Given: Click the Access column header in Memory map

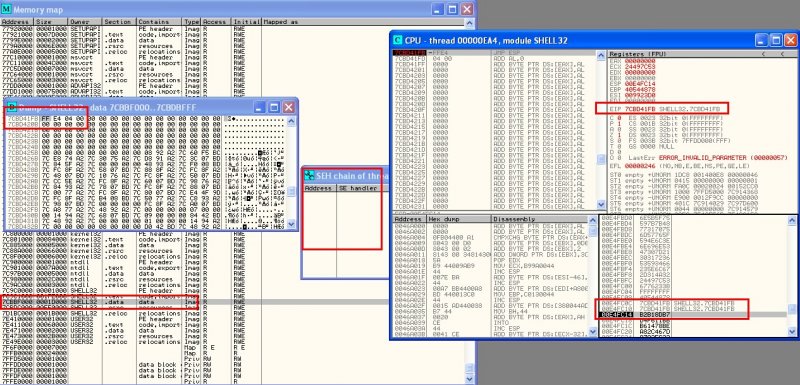Looking at the screenshot, I should click(216, 22).
